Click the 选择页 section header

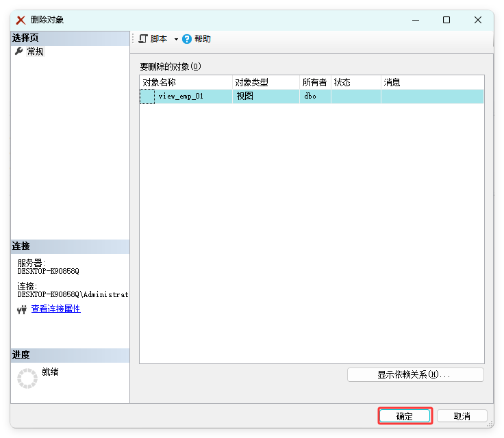coord(70,38)
